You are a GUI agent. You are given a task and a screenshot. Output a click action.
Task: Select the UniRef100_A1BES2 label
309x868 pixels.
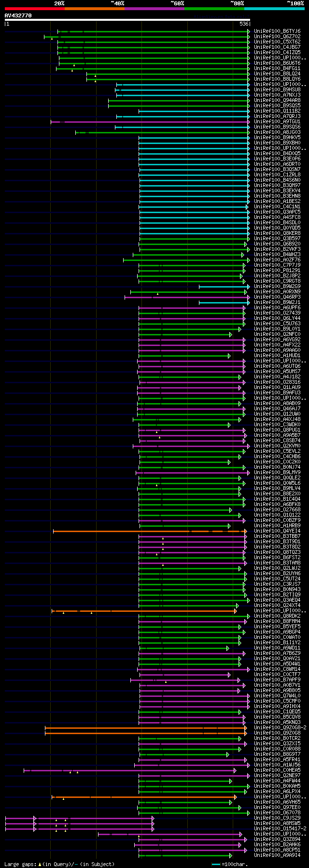[x=277, y=202]
